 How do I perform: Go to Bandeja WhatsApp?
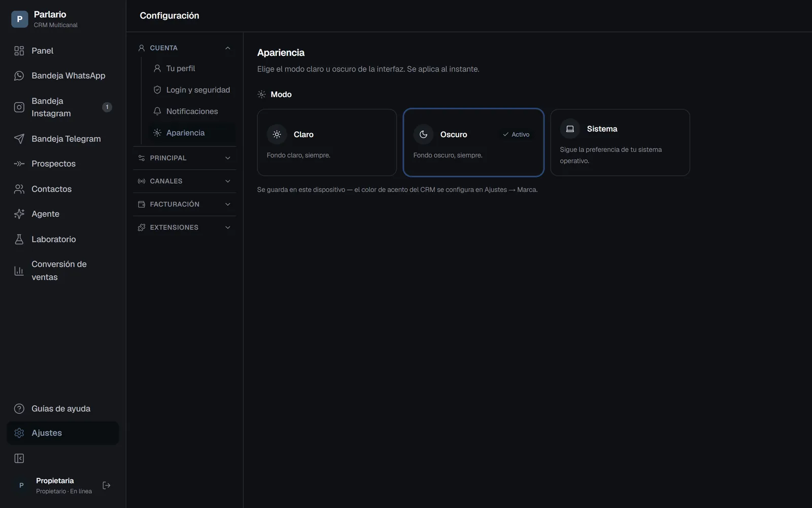click(x=63, y=76)
